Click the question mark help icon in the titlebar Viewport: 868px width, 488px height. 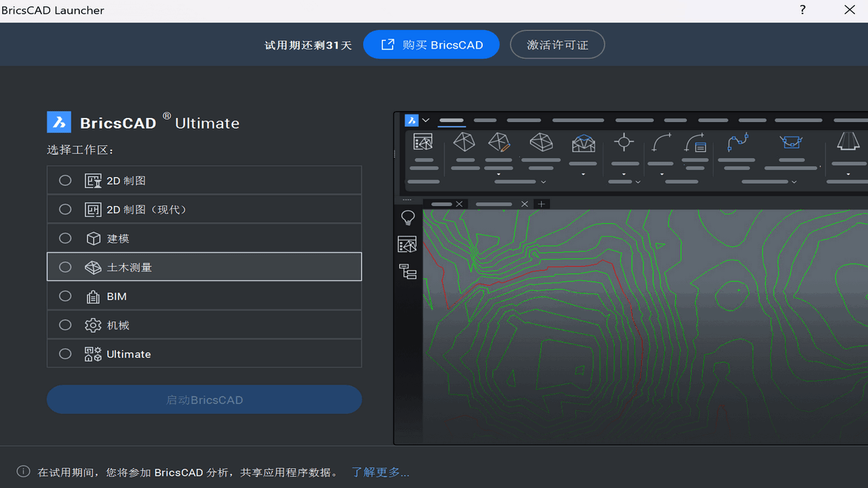(x=802, y=10)
